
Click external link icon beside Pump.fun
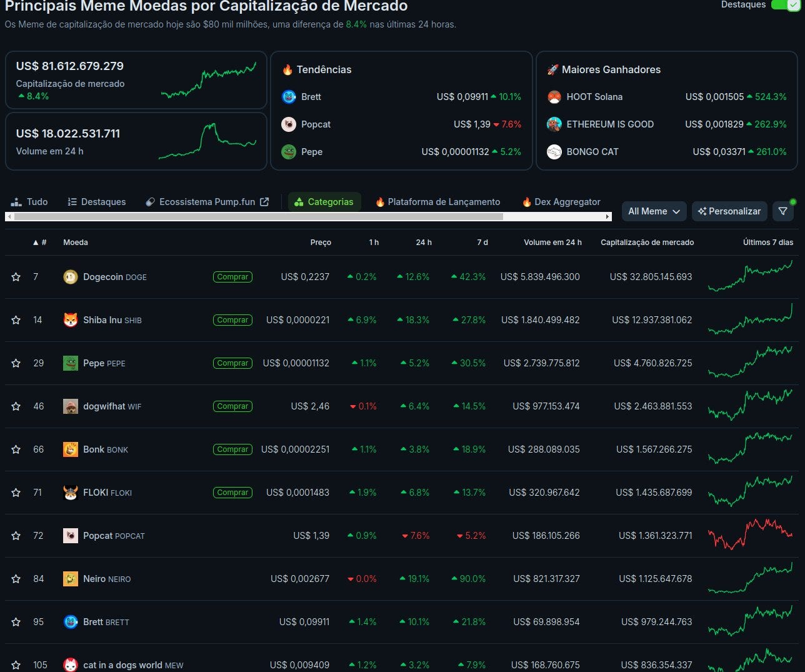pyautogui.click(x=264, y=202)
